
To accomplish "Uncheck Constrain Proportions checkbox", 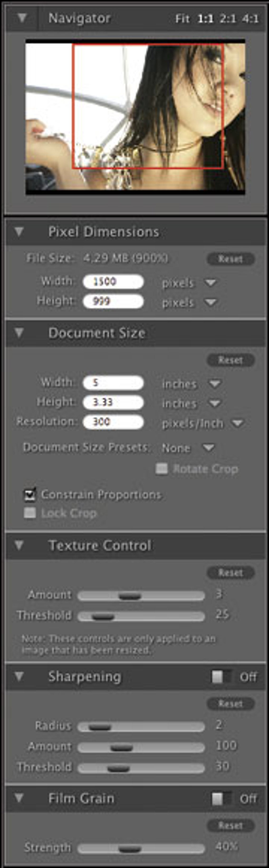I will (x=30, y=495).
